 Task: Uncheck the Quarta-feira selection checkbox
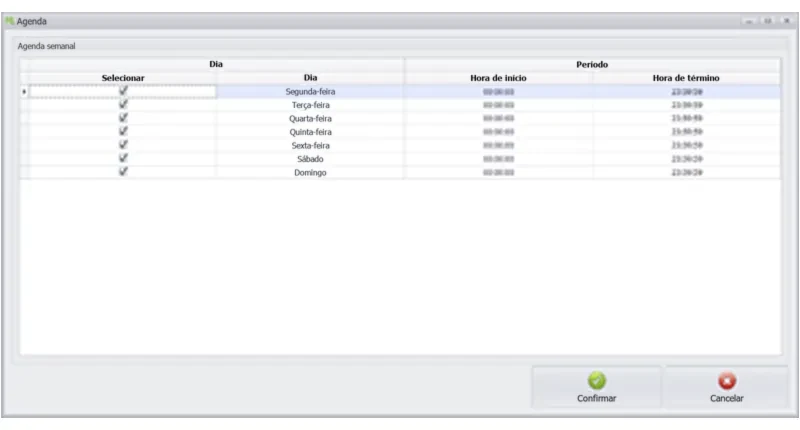(123, 118)
